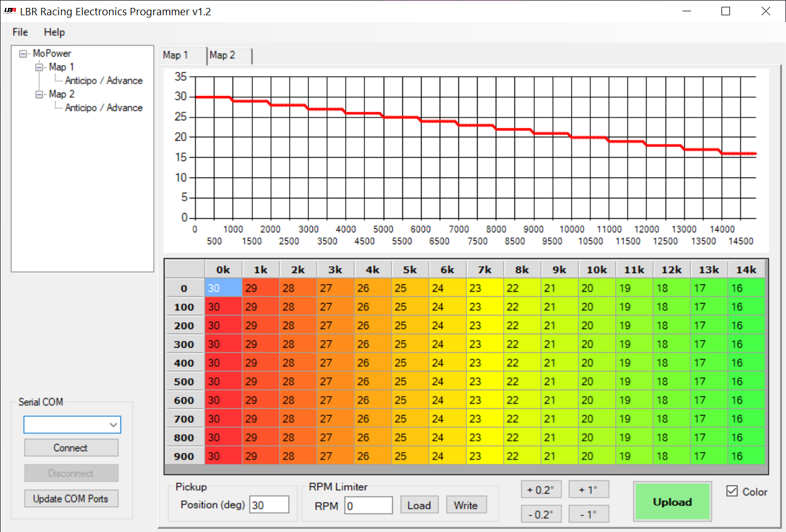Select Anticipo / Advance under Map 2

tap(104, 108)
